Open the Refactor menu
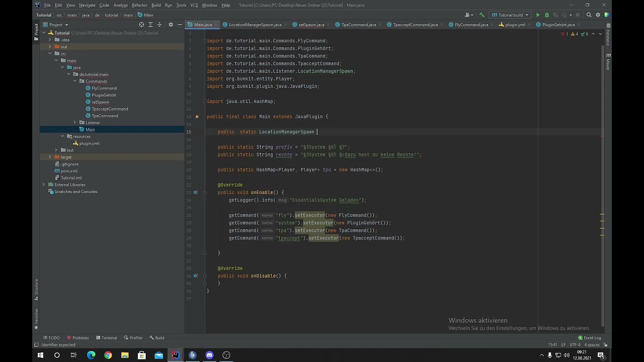Screen dimensions: 644x362 point(139,5)
